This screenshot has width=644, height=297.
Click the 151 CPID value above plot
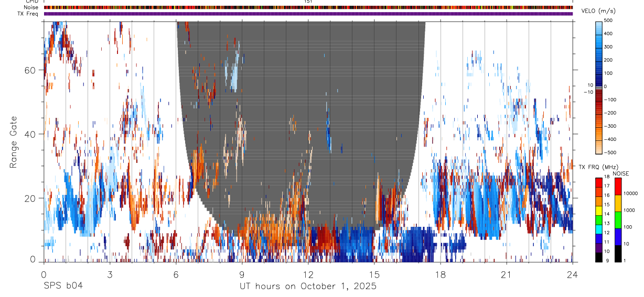point(308,2)
